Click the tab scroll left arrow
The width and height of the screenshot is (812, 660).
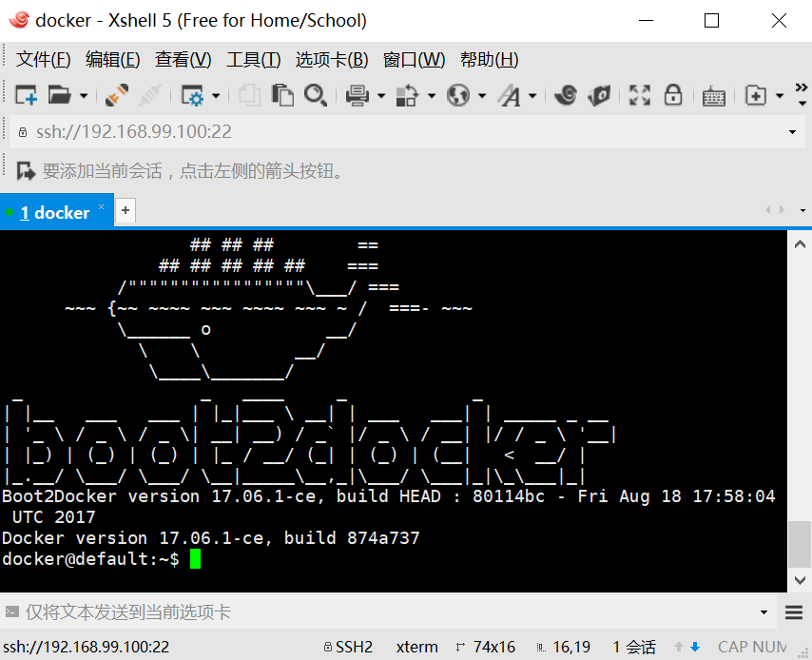768,210
